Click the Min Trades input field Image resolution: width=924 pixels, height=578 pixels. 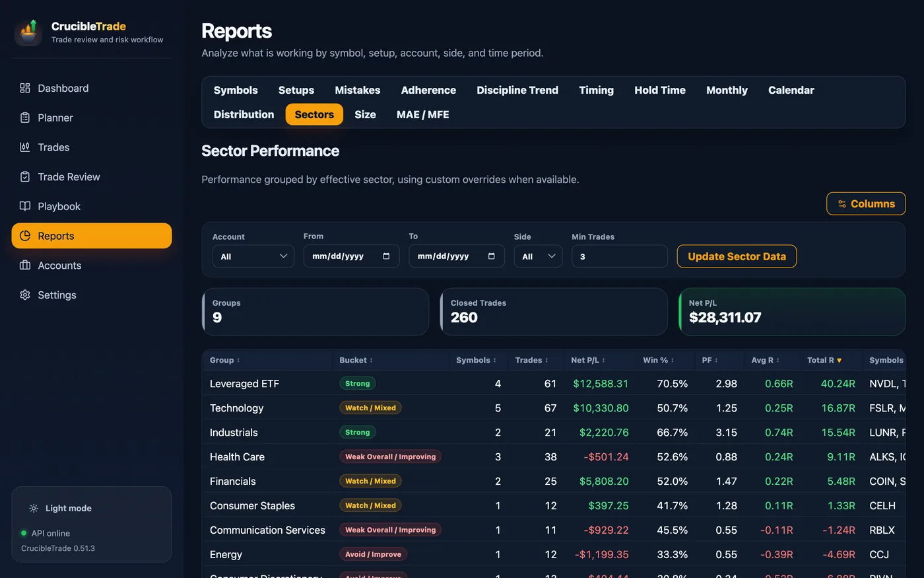click(x=620, y=256)
